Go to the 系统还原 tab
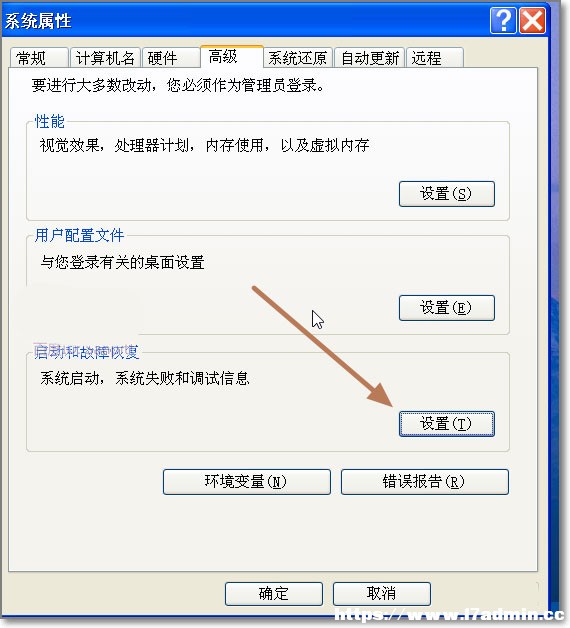This screenshot has height=628, width=570. pos(298,58)
